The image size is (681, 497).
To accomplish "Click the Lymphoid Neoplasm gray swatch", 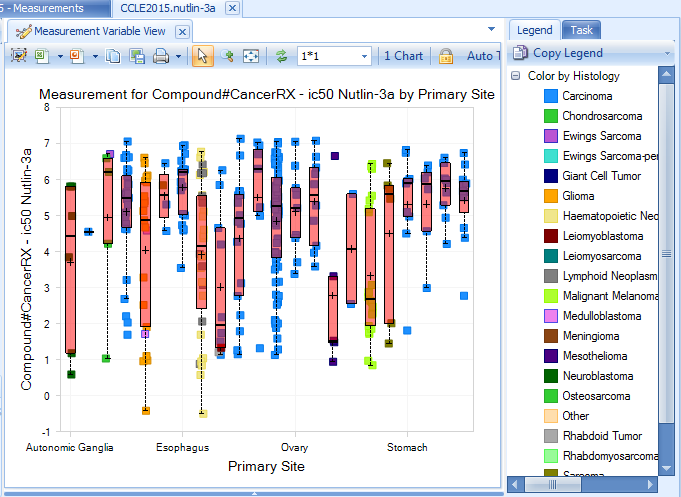I will point(551,276).
